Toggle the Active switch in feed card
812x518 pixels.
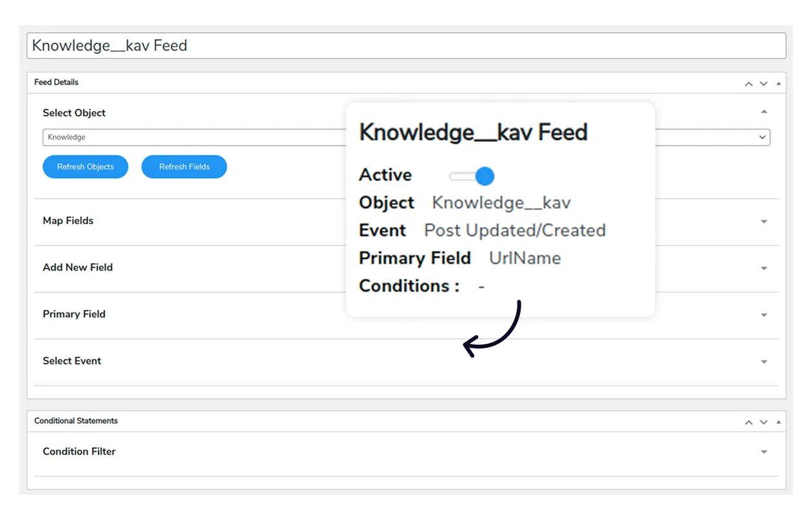point(472,176)
